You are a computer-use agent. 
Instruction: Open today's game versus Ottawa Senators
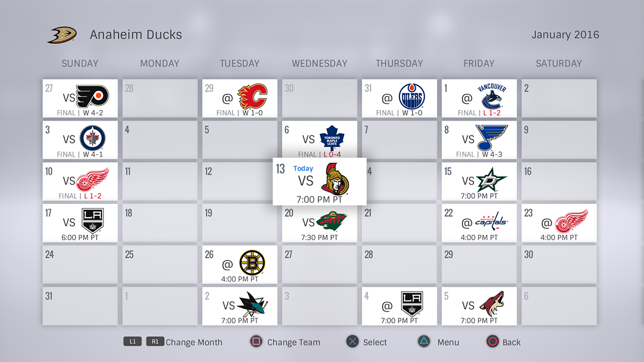pos(319,182)
